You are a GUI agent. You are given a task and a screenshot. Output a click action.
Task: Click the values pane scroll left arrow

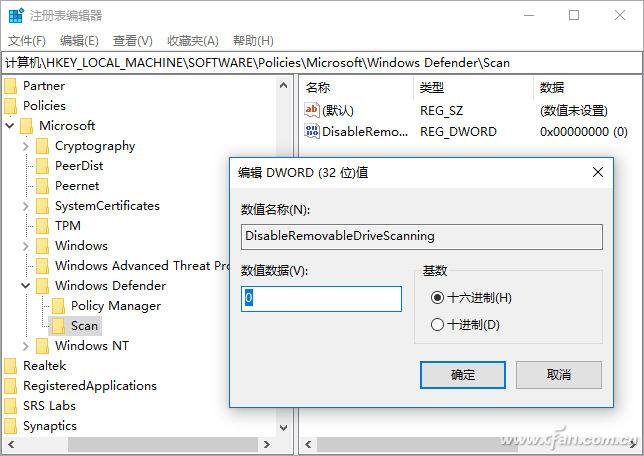click(308, 444)
